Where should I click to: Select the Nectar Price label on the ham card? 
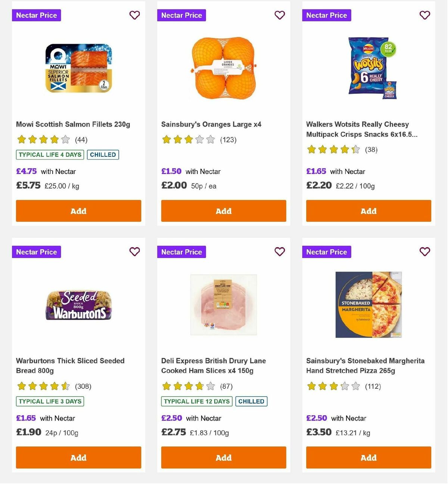tap(181, 252)
